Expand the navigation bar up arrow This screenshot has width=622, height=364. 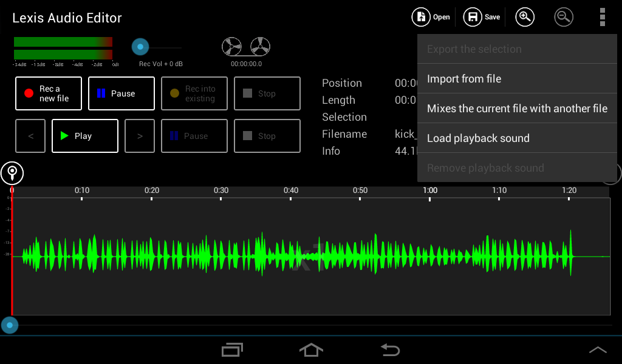[x=598, y=349]
